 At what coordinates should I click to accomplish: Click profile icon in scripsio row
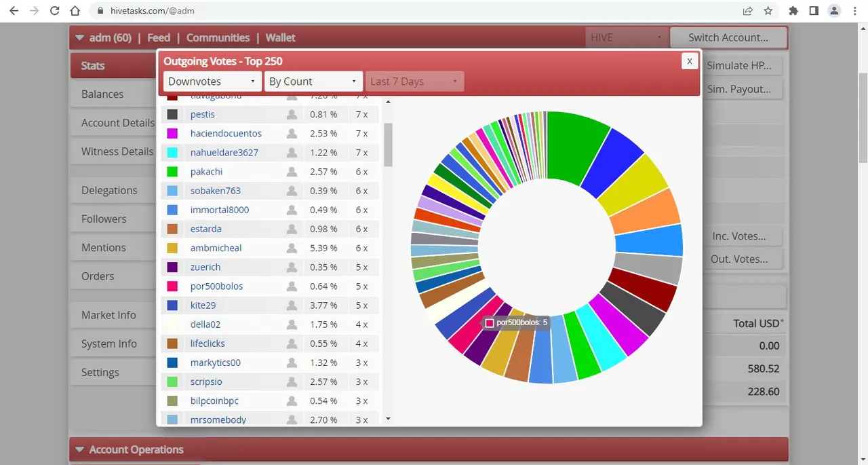tap(292, 382)
